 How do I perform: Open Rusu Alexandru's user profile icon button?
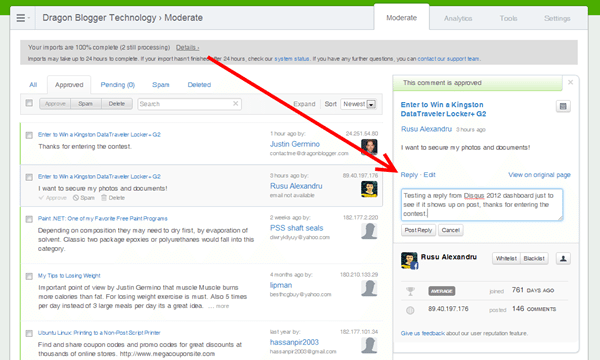pos(563,258)
